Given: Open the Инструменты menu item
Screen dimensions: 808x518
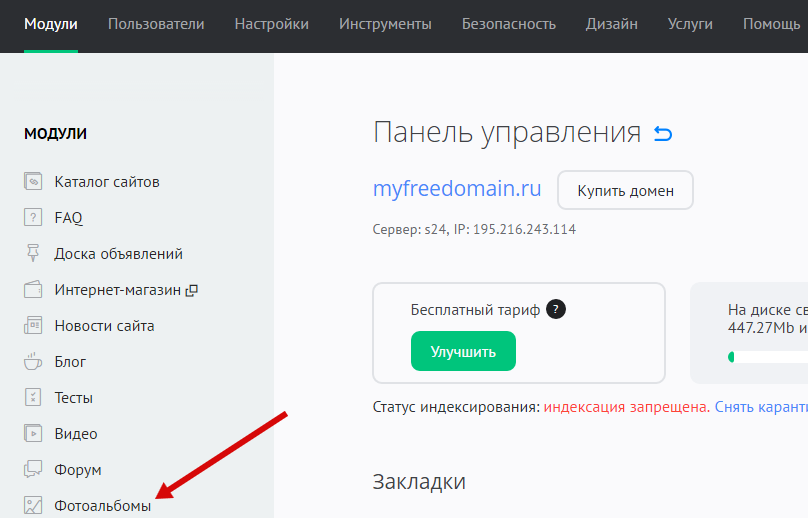Looking at the screenshot, I should 385,24.
